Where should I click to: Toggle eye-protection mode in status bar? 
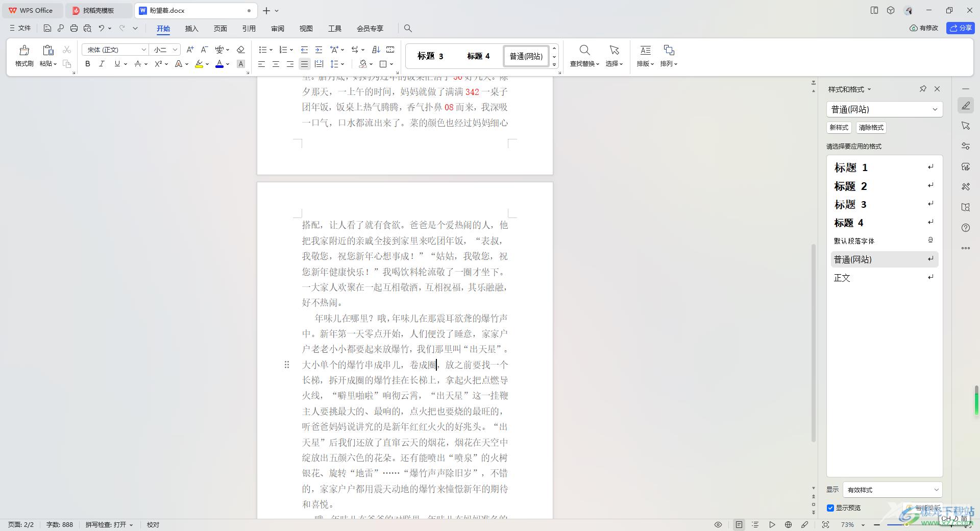[x=718, y=524]
